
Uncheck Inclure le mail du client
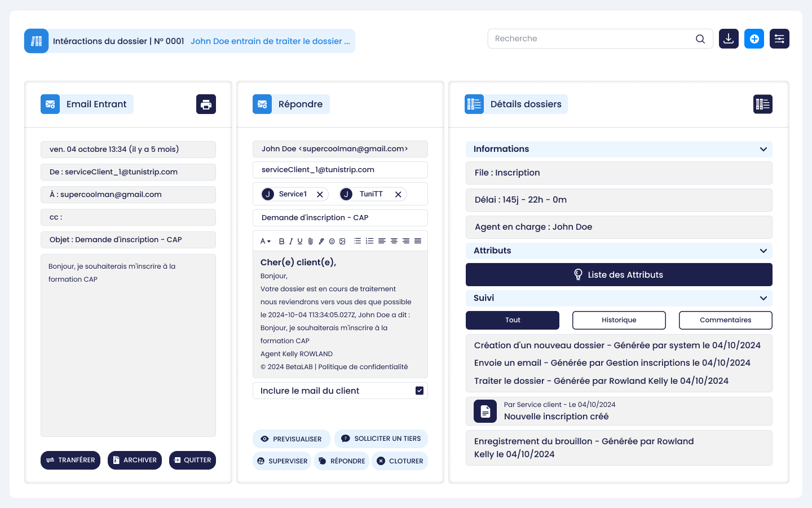coord(420,391)
